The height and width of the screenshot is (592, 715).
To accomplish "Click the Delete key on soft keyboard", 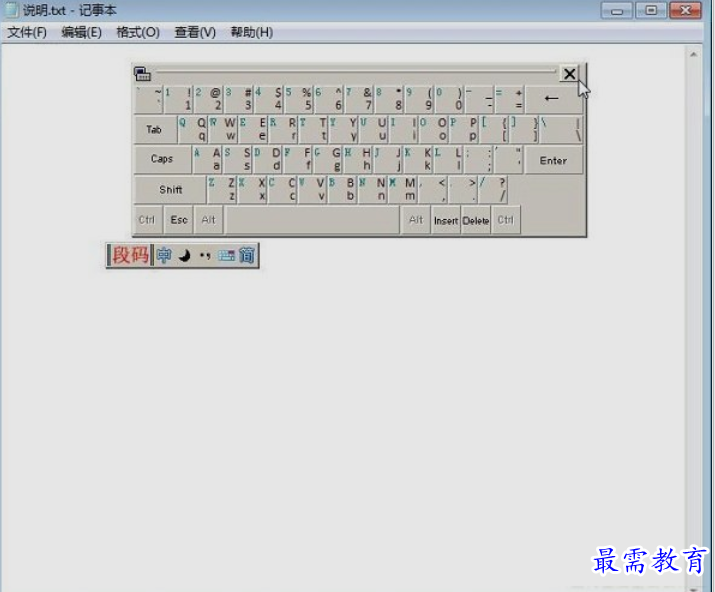I will tap(476, 220).
